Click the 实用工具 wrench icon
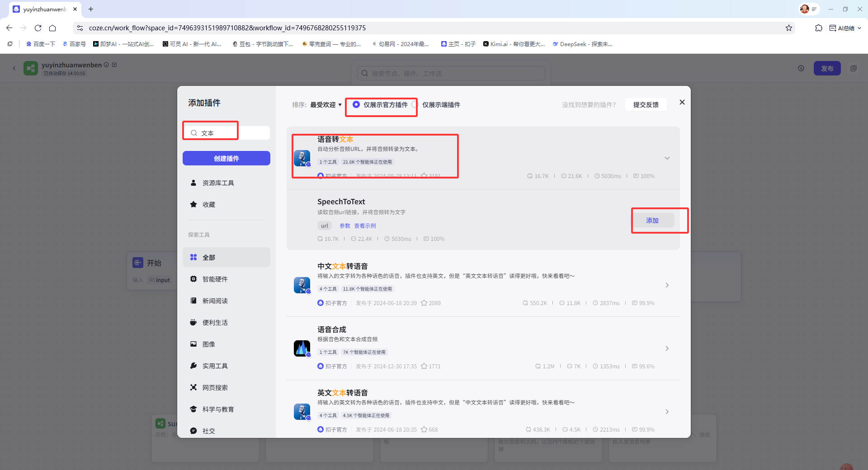This screenshot has height=470, width=868. tap(193, 366)
